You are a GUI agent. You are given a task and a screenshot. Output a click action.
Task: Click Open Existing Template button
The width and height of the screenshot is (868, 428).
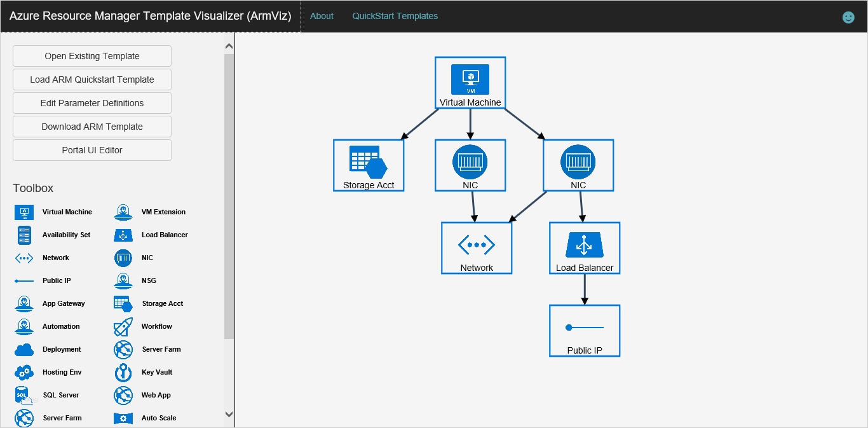pos(92,56)
